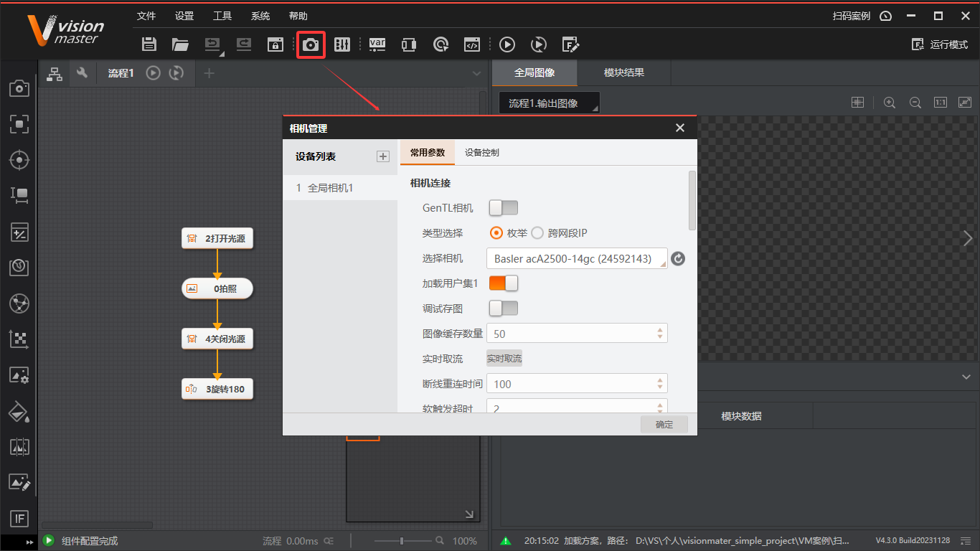
Task: Open measurement tools icon in sidebar
Action: [x=19, y=195]
